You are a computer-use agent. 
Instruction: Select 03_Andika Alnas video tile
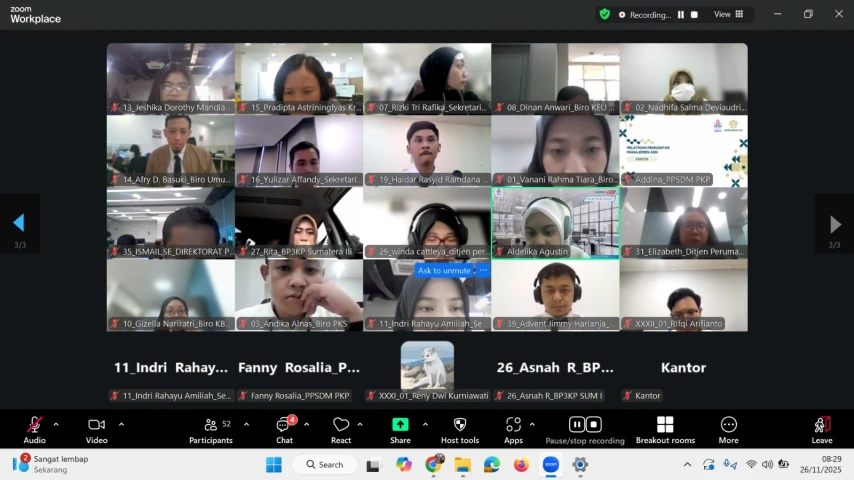[299, 295]
